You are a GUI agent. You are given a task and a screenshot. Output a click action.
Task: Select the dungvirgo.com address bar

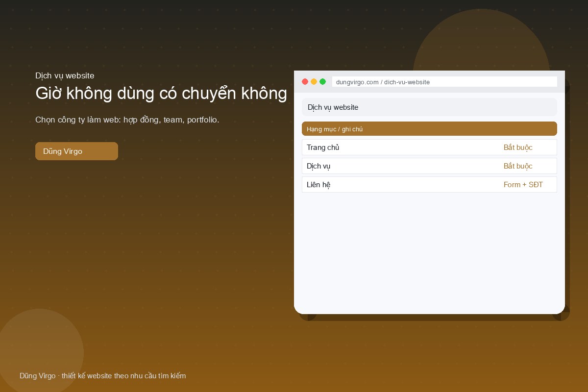pyautogui.click(x=444, y=82)
